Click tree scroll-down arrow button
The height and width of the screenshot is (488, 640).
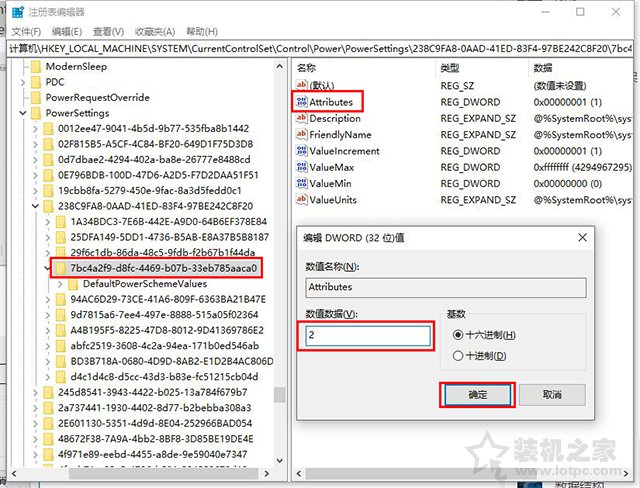click(280, 461)
